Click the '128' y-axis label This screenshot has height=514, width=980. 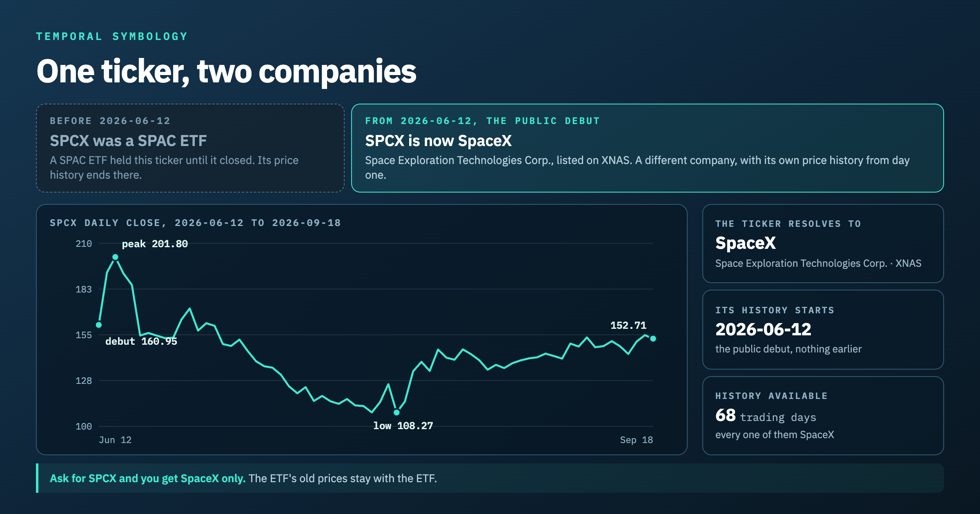point(84,381)
